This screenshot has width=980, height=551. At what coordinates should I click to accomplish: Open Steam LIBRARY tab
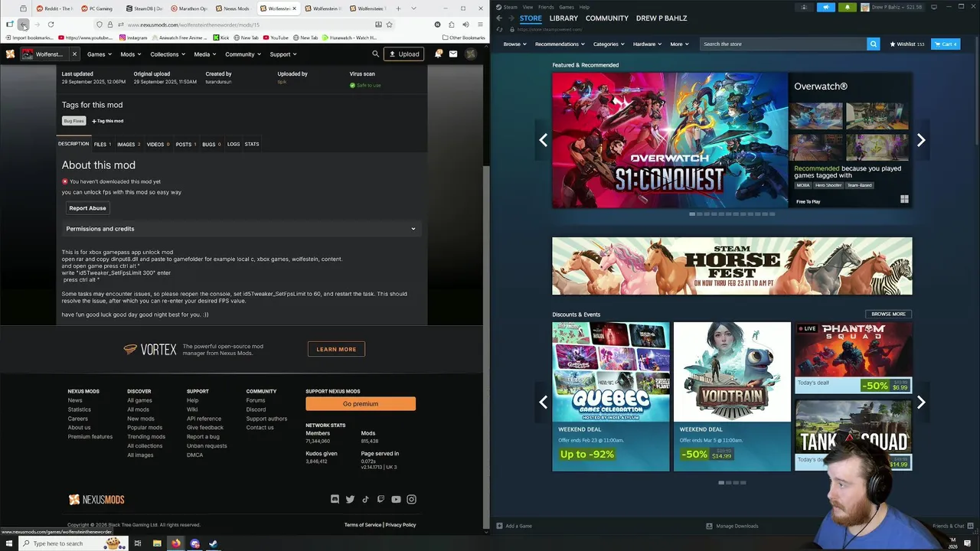click(563, 18)
